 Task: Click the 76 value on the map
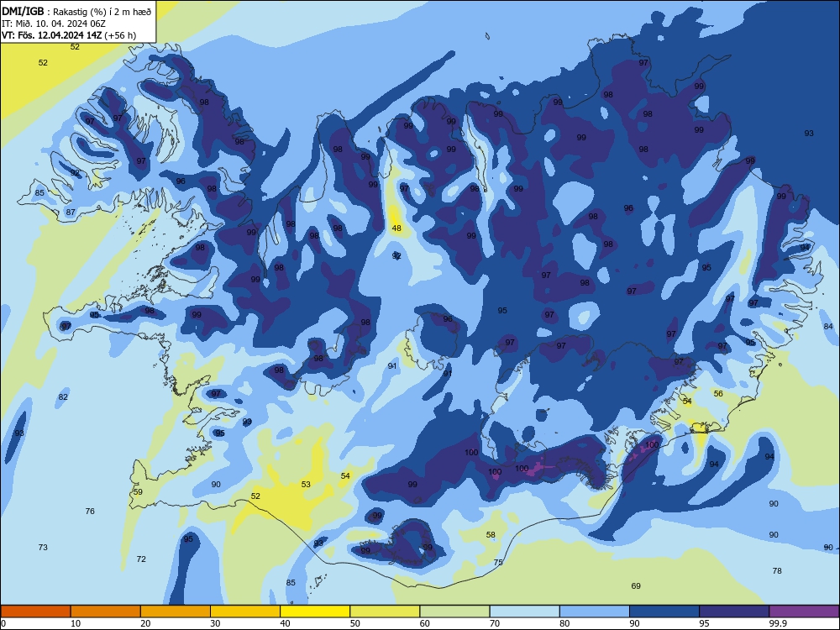point(90,511)
